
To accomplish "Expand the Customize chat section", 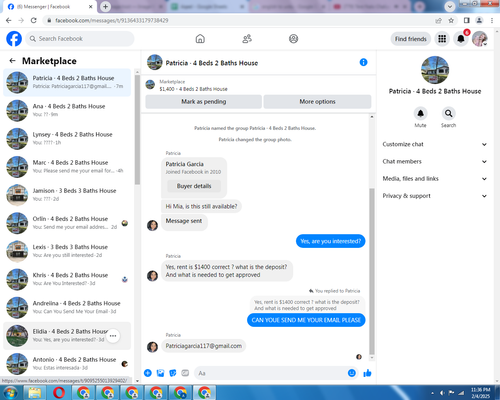I will tap(435, 144).
